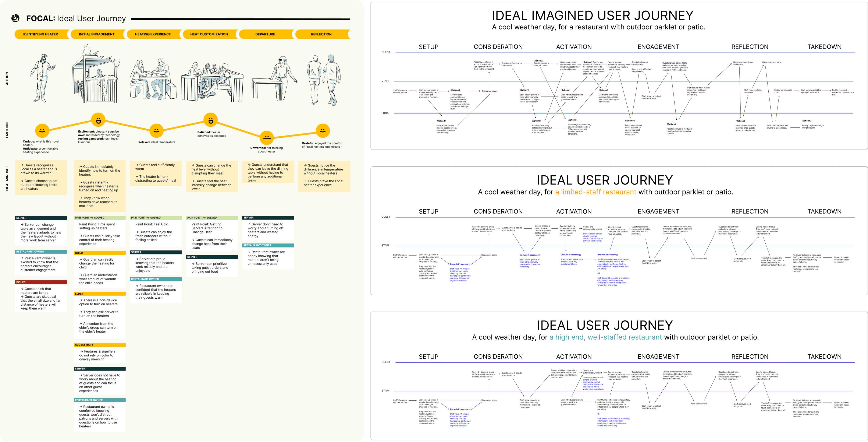The width and height of the screenshot is (868, 442).
Task: Click the orange 'a limited-staff restaurant' text
Action: [595, 192]
